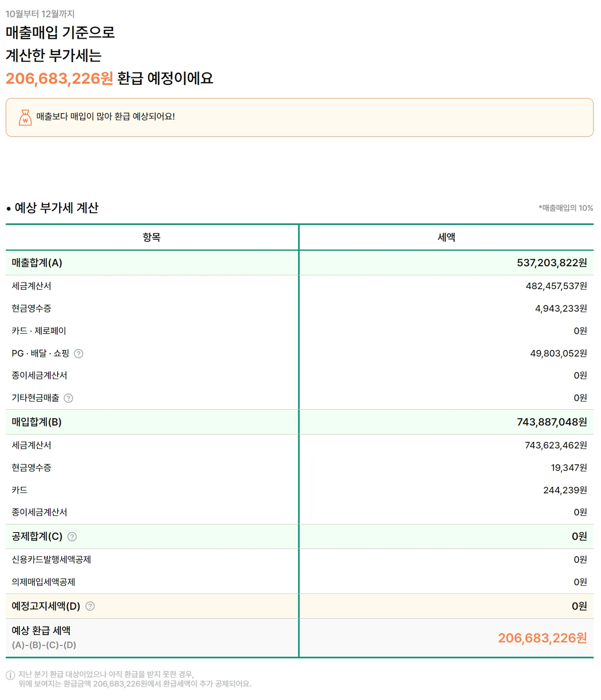
Task: Click the 매출보다 매입이 많아 환급 예상되어요! notice
Action: click(299, 117)
